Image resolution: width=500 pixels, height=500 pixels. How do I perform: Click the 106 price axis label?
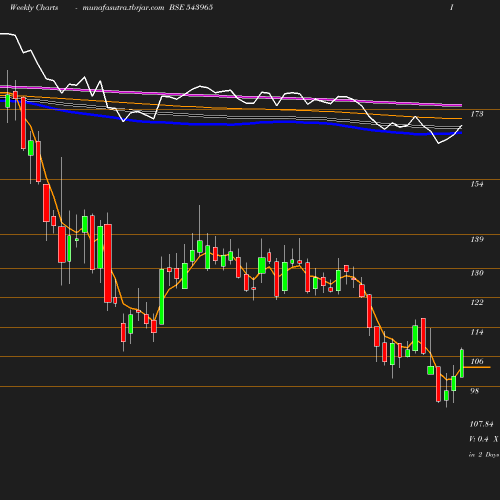tap(477, 361)
